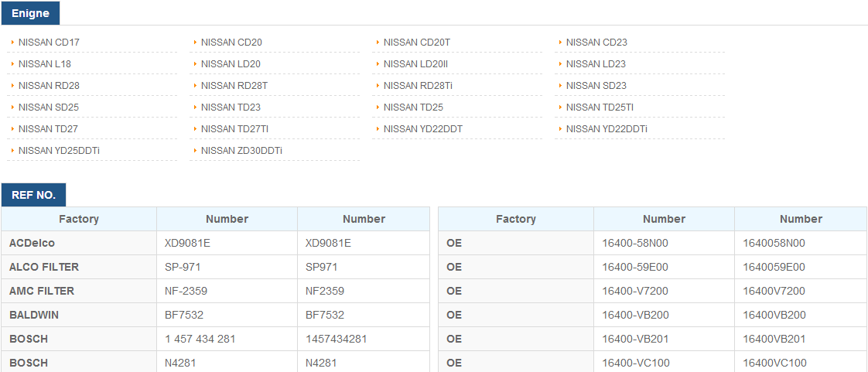
Task: Click the orange arrow beside NISSAN YD22DDT
Action: pyautogui.click(x=378, y=128)
